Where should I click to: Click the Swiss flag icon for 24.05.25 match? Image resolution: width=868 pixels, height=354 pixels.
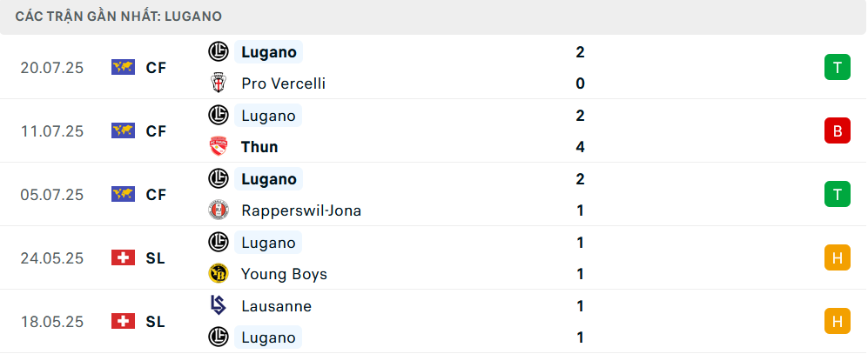point(123,257)
